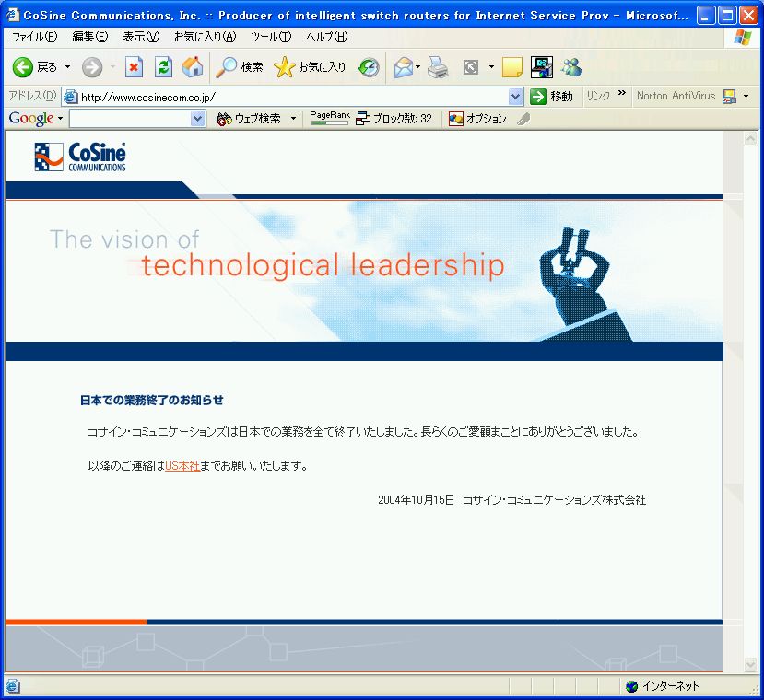Open the address bar dropdown arrow
This screenshot has width=764, height=700.
515,97
